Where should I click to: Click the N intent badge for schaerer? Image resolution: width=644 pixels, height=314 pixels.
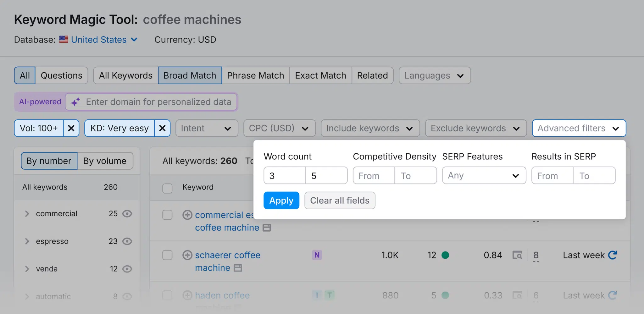point(317,255)
